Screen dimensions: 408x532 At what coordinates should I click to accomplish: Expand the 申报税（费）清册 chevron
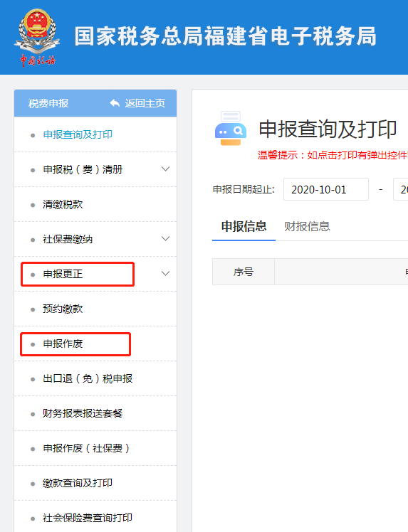tap(165, 169)
